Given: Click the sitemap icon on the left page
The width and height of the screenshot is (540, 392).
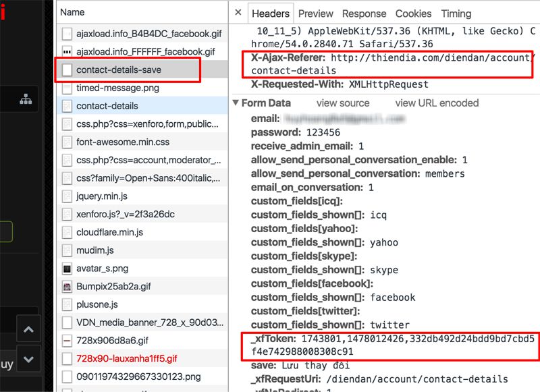Looking at the screenshot, I should (x=26, y=99).
